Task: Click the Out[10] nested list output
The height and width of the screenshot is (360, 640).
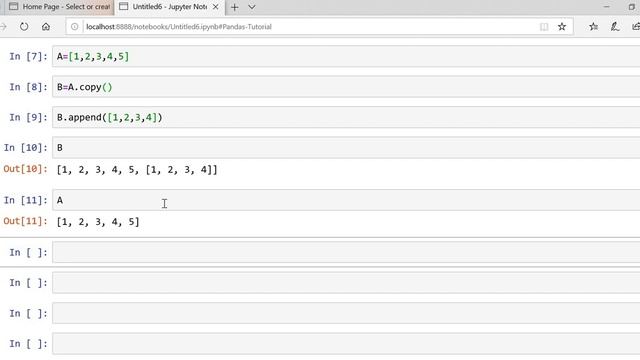Action: pyautogui.click(x=137, y=169)
